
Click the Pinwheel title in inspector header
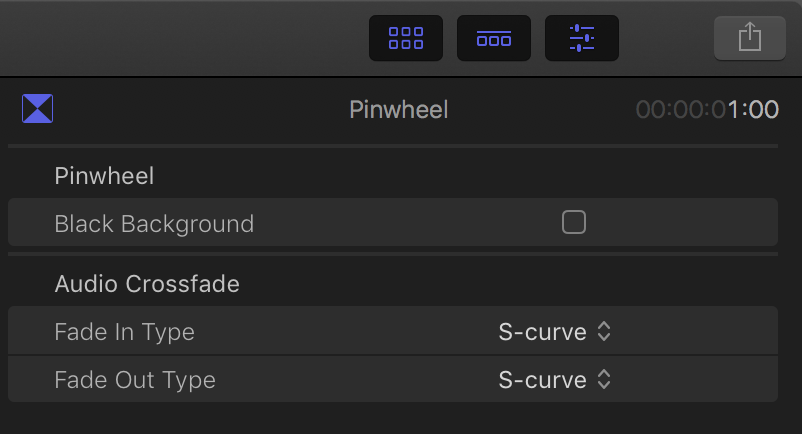pos(398,110)
